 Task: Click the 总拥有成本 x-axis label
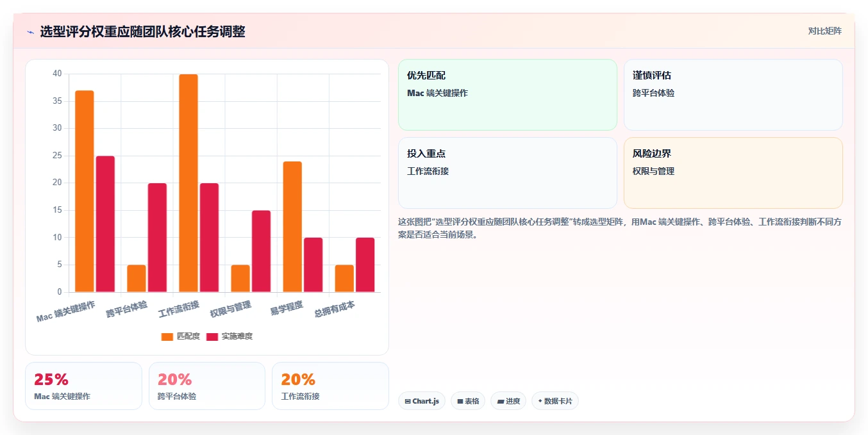[335, 310]
